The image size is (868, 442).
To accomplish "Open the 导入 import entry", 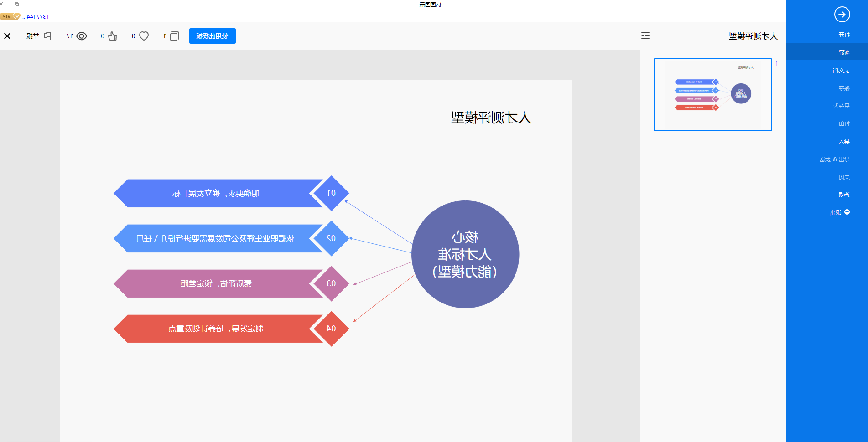I will point(844,142).
